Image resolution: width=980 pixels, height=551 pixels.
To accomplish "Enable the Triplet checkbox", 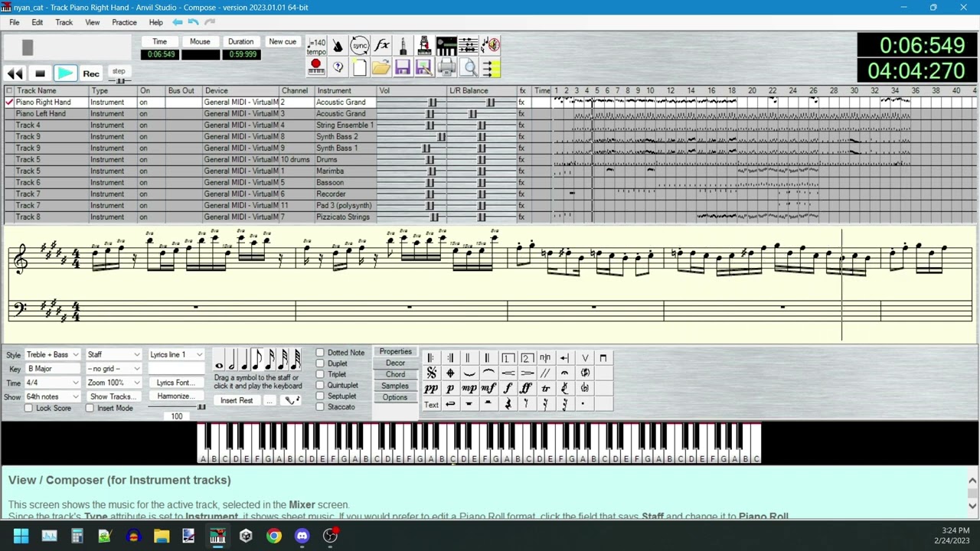I will (320, 374).
